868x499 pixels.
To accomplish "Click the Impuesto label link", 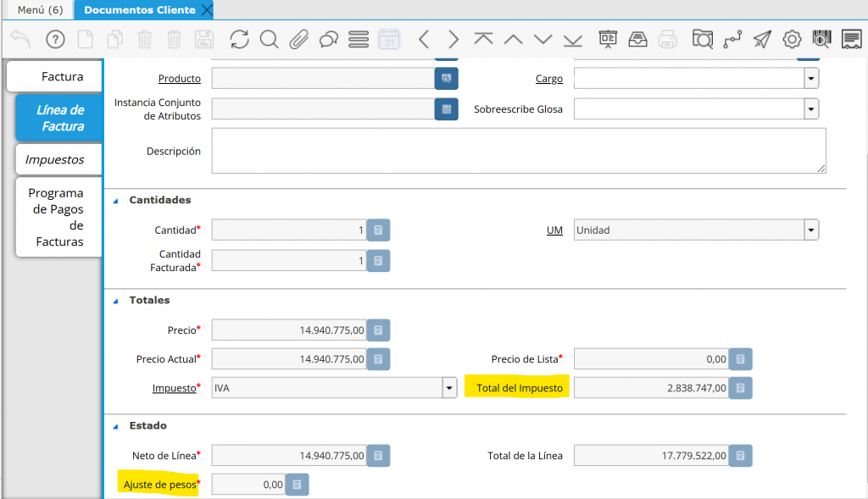I will [x=174, y=388].
